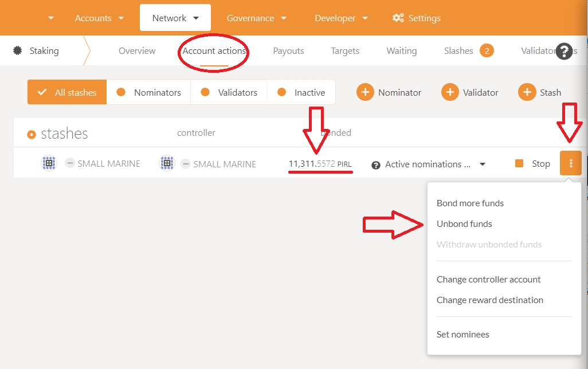Switch to the Payouts tab
Viewport: 588px width, 369px height.
(288, 50)
